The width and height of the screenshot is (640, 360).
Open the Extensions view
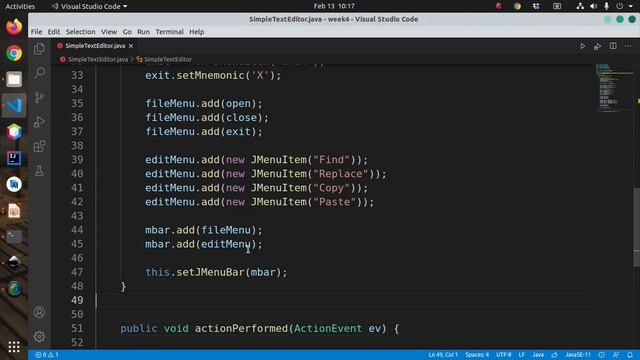39,146
